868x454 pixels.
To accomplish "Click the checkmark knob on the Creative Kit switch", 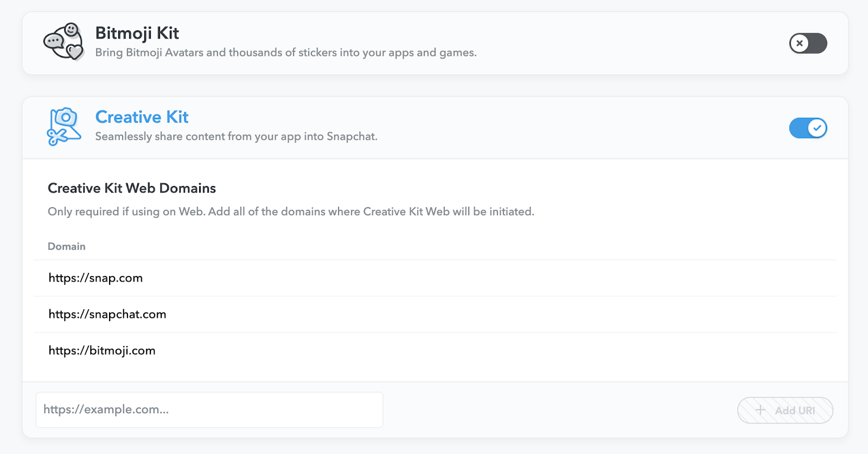I will pos(817,128).
